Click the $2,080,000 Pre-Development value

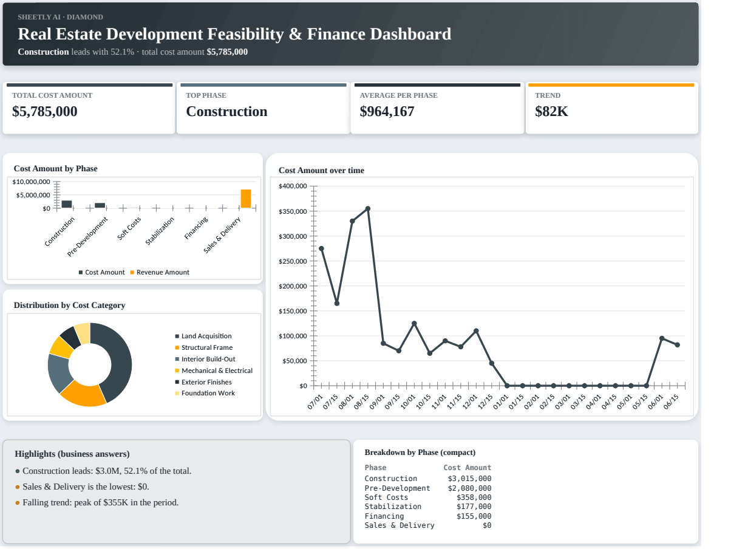pos(469,488)
